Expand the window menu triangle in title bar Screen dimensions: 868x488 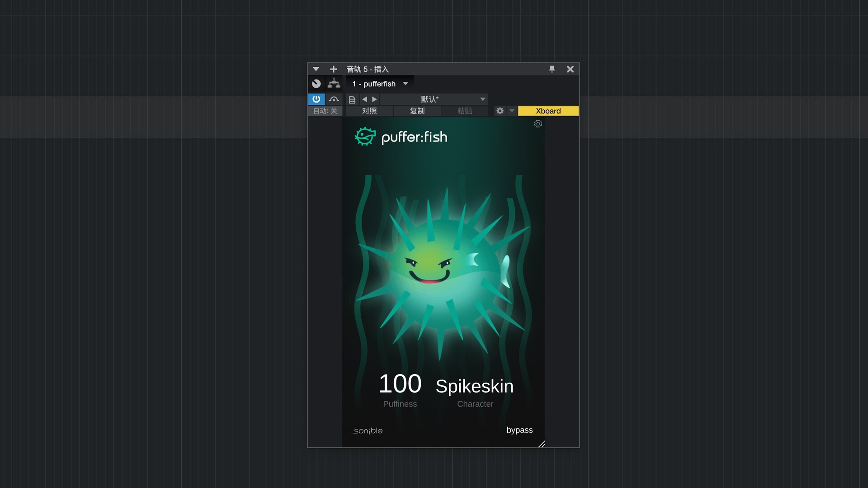(x=316, y=69)
